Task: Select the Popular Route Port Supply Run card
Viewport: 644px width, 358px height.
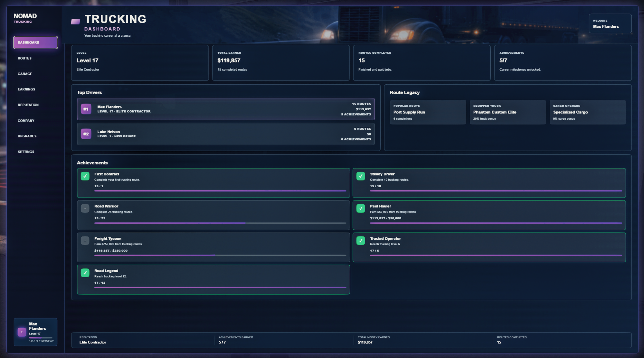Action: (x=428, y=112)
